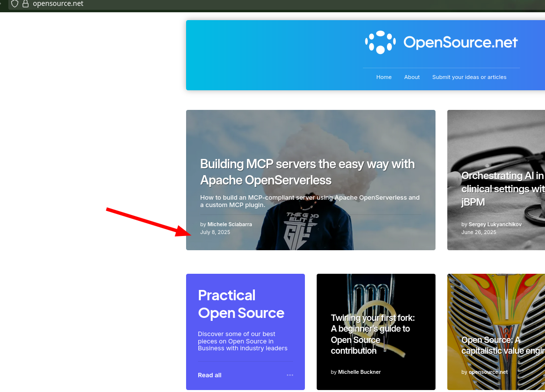
Task: Select author Sergey Kulyanchikov
Action: click(x=495, y=224)
